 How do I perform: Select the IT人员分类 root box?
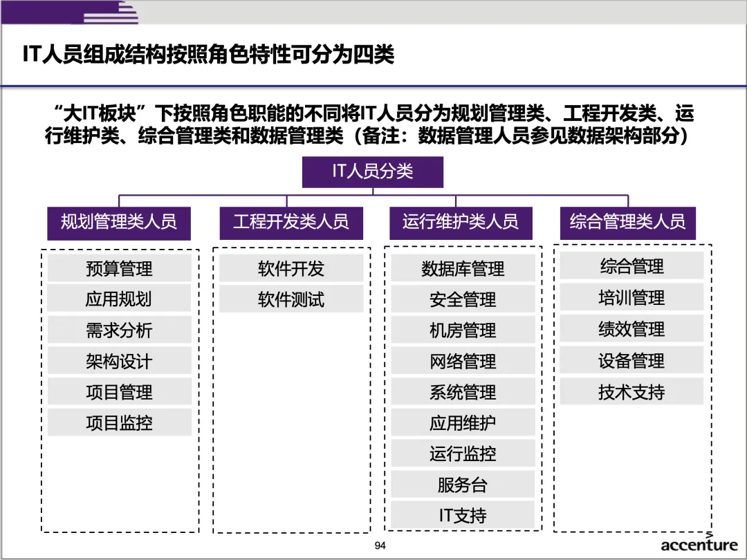[373, 171]
